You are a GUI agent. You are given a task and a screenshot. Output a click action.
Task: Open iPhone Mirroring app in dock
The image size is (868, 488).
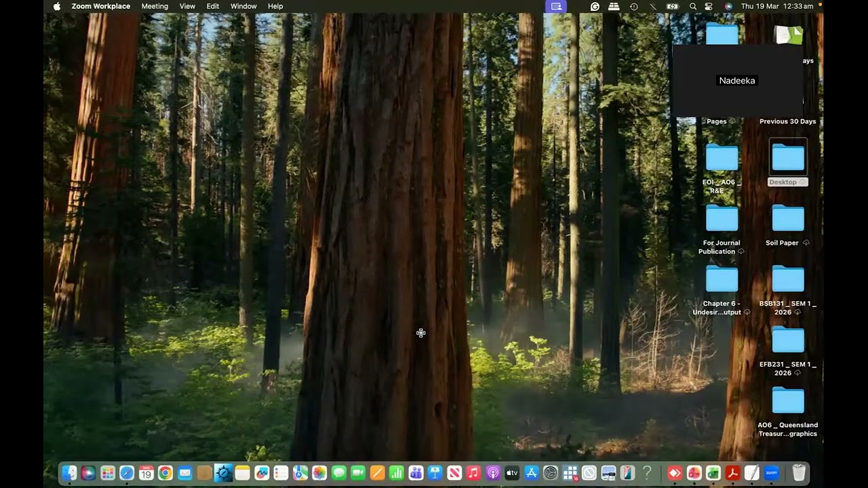pyautogui.click(x=627, y=473)
